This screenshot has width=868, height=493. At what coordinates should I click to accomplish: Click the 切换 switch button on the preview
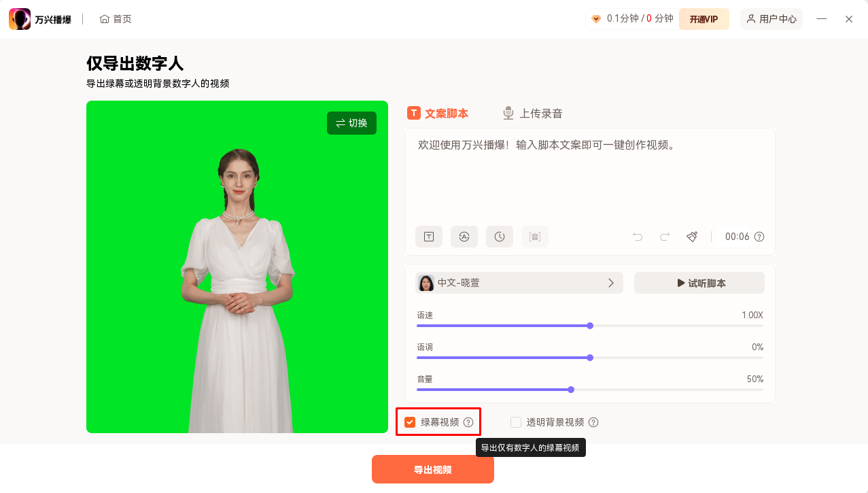[351, 123]
